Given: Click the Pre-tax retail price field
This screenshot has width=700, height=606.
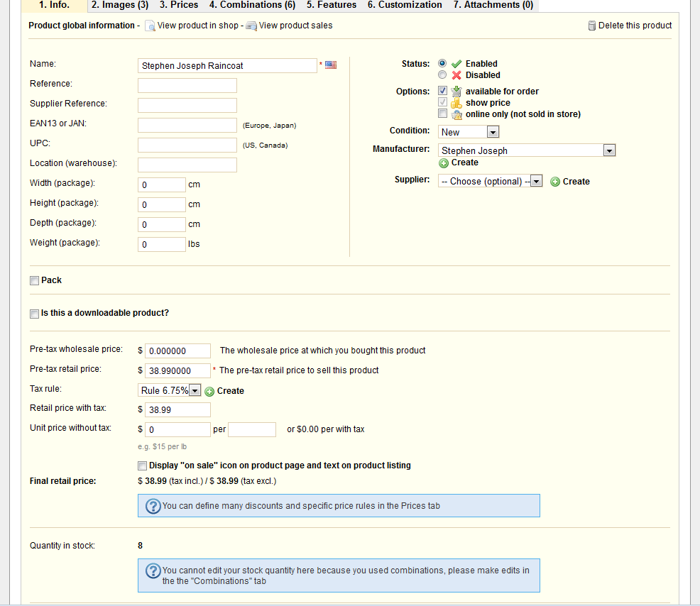Looking at the screenshot, I should point(177,370).
